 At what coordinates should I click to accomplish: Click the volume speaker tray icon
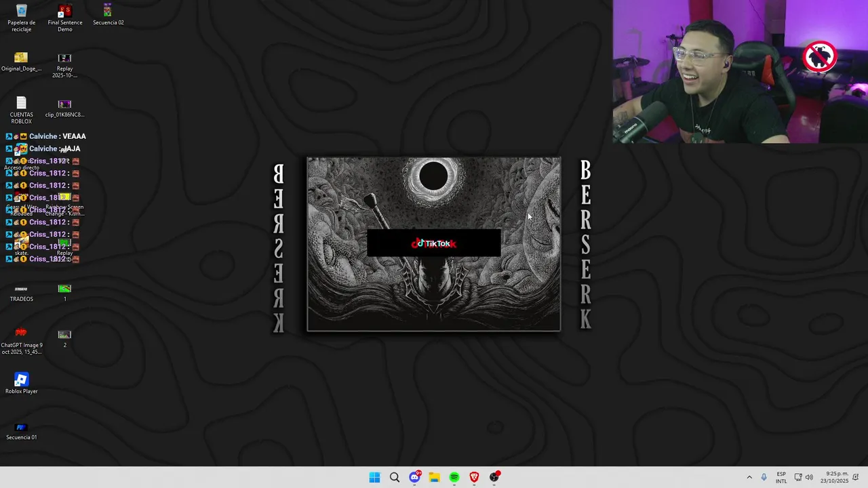809,477
